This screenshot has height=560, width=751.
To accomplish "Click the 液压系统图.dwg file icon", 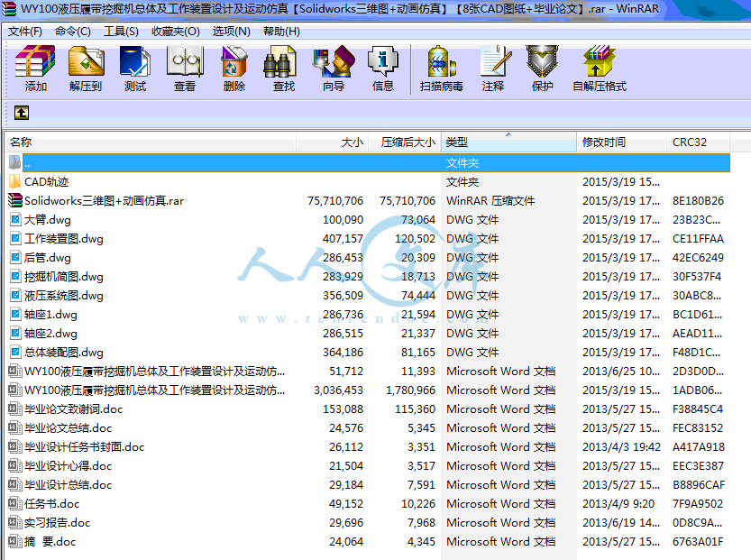I will pos(15,295).
